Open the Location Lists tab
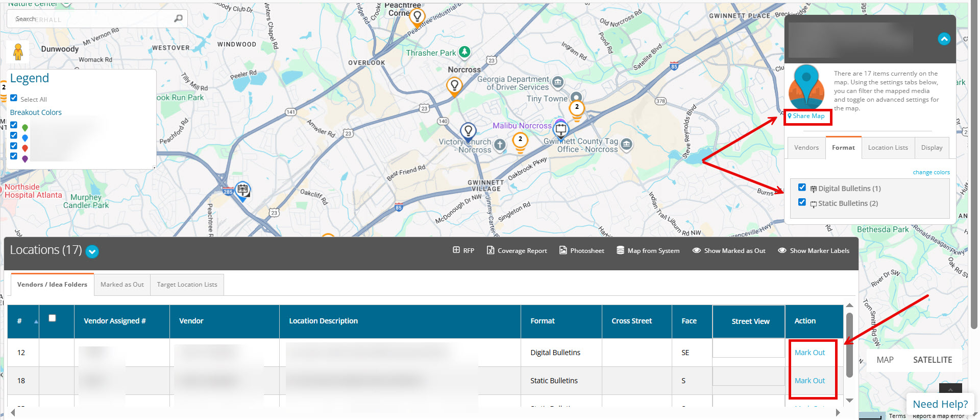The image size is (980, 420). (888, 148)
